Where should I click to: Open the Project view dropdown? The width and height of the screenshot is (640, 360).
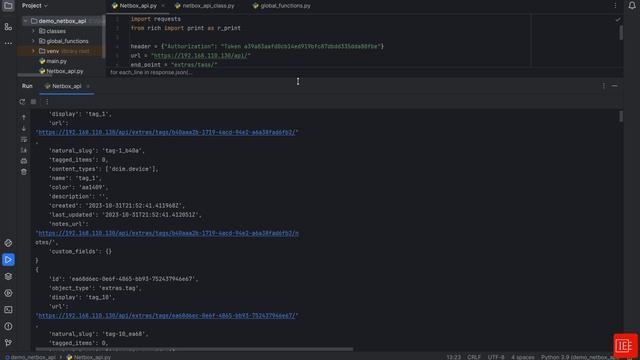coord(35,6)
